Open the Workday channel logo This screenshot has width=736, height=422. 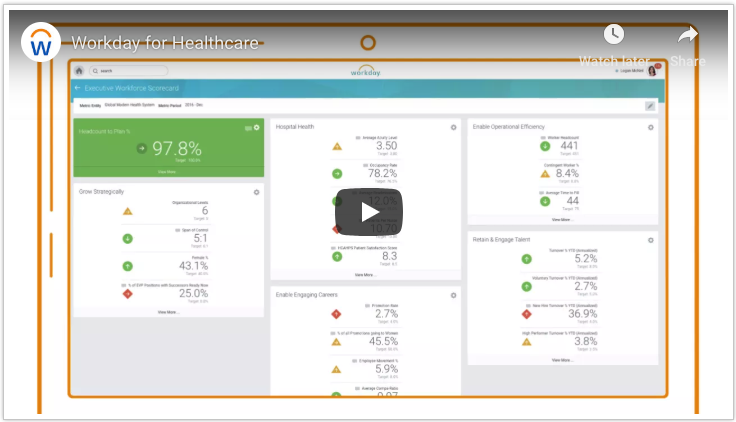tap(41, 42)
